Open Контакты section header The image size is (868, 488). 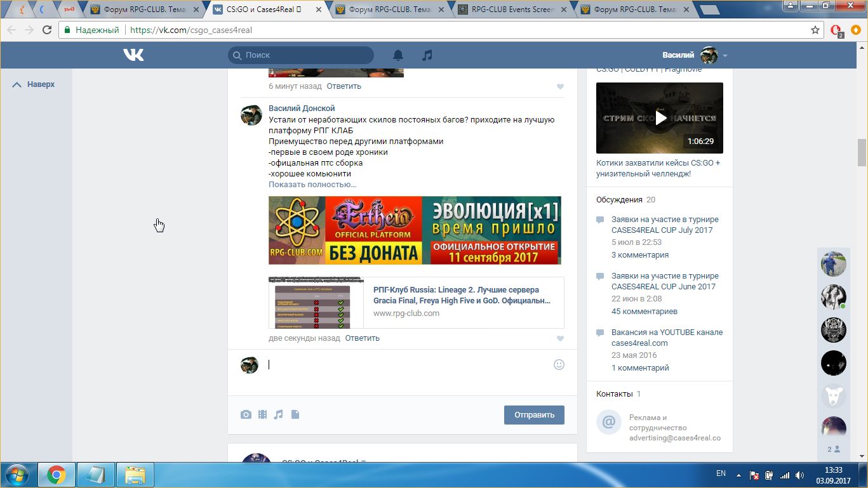tap(614, 394)
